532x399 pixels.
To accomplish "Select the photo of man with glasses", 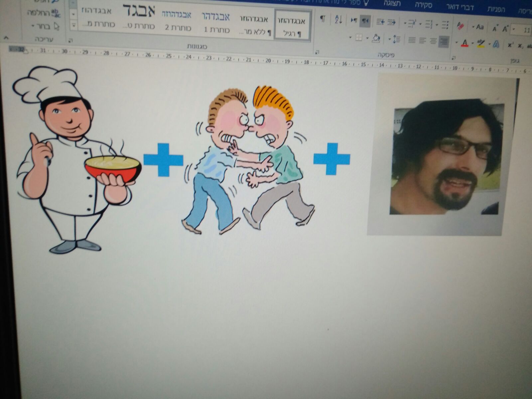I will (x=442, y=155).
